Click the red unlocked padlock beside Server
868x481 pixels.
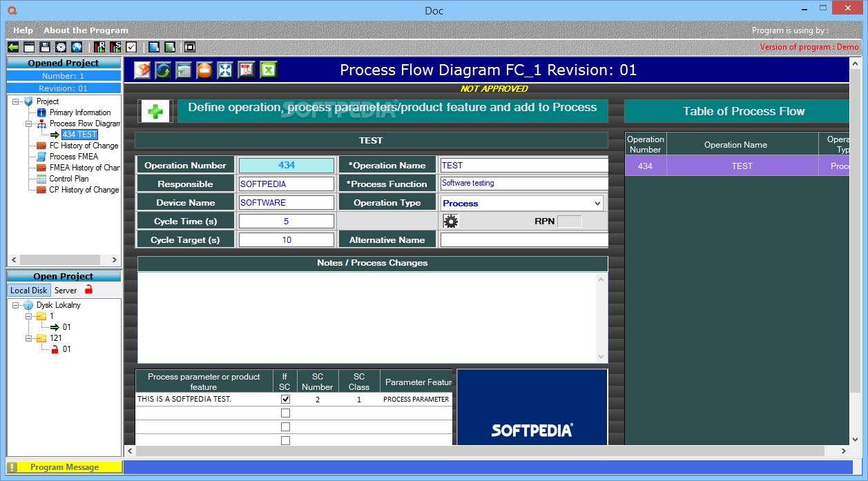[88, 290]
